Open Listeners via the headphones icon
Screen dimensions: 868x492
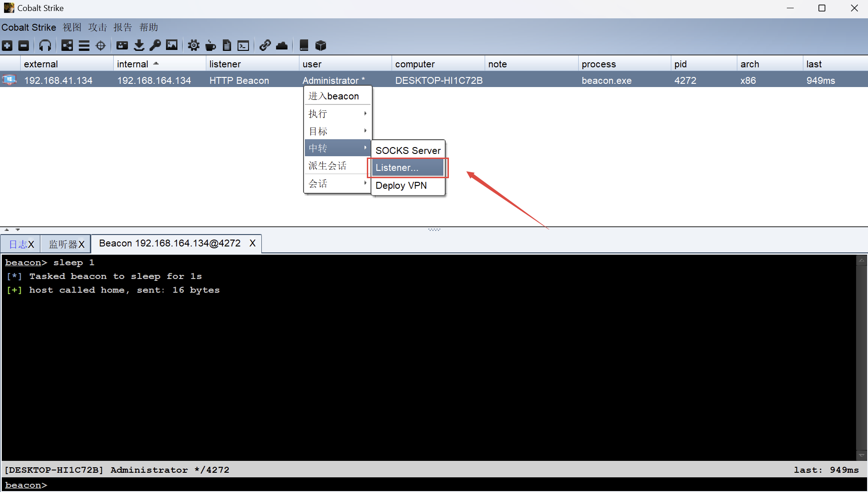pyautogui.click(x=45, y=45)
